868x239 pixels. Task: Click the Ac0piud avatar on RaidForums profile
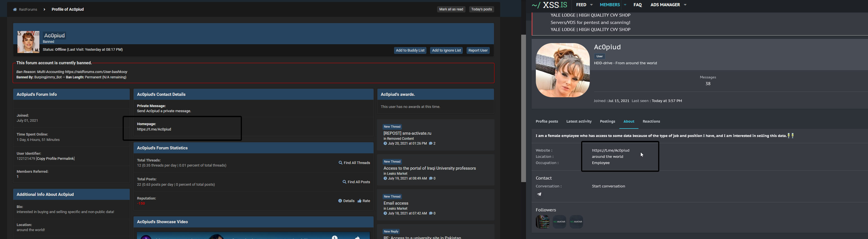28,42
